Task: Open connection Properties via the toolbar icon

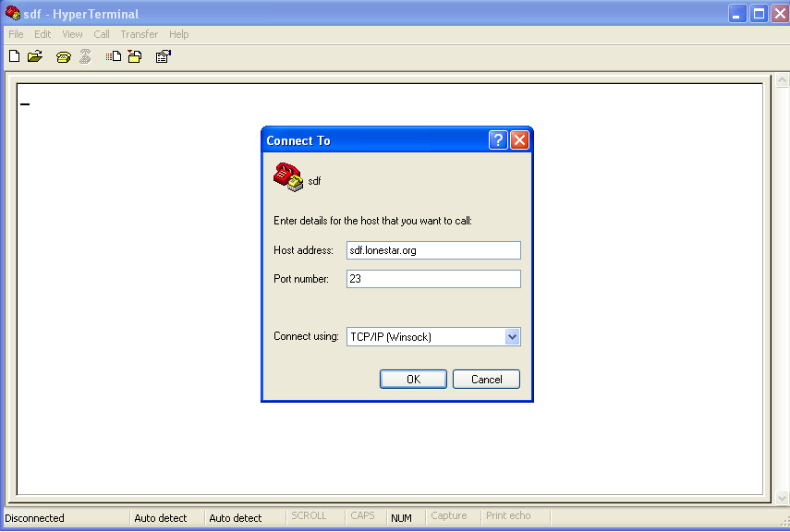Action: (x=163, y=56)
